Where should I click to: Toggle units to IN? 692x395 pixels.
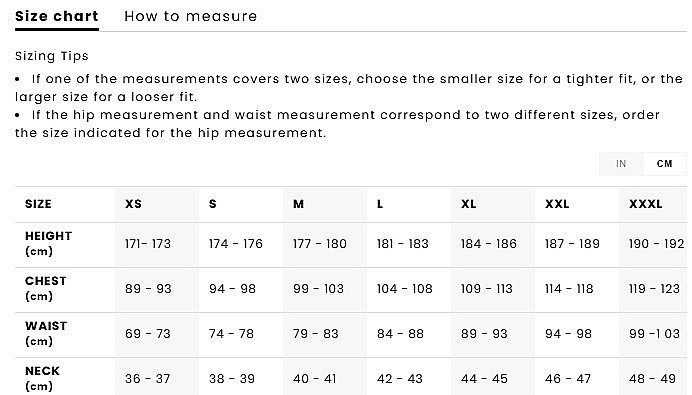(621, 164)
